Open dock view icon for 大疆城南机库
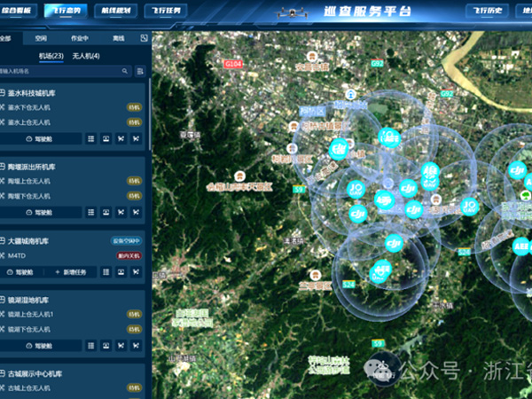The height and width of the screenshot is (399, 532). tap(121, 272)
